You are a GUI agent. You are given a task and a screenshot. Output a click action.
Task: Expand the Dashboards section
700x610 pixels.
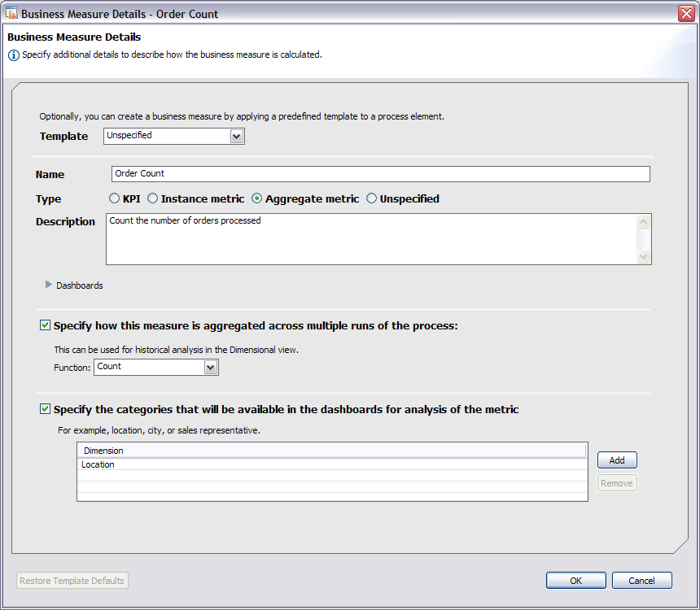(49, 285)
